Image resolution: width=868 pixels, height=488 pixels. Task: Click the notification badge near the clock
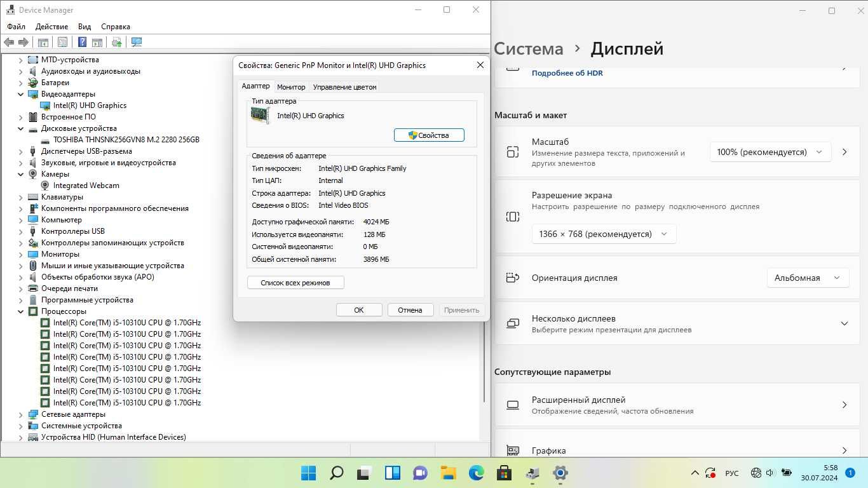(x=850, y=473)
